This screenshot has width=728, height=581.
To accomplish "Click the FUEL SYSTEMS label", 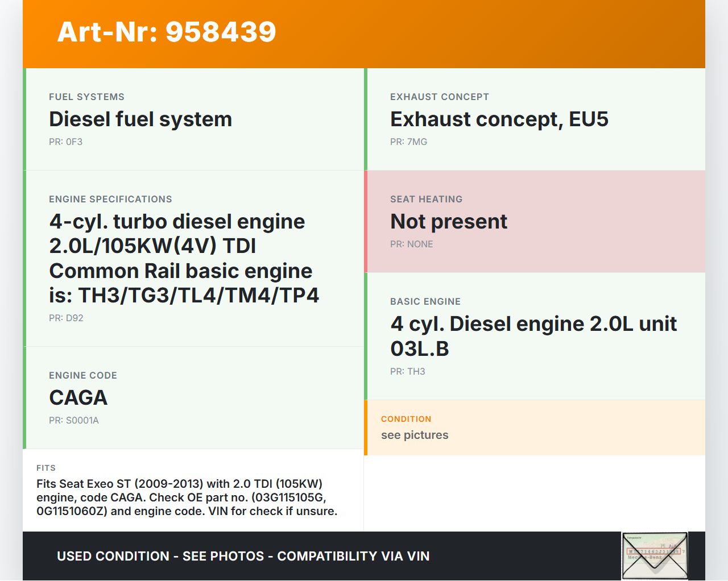I will pos(86,97).
